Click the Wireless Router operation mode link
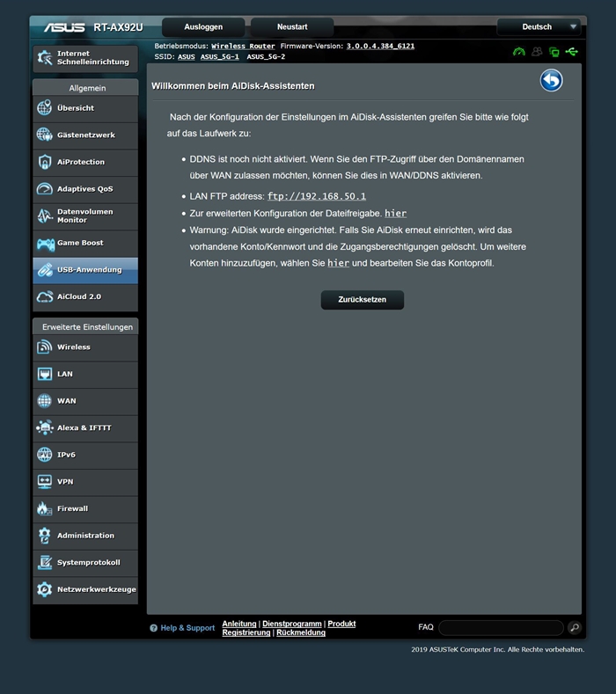The width and height of the screenshot is (616, 694). (x=243, y=46)
